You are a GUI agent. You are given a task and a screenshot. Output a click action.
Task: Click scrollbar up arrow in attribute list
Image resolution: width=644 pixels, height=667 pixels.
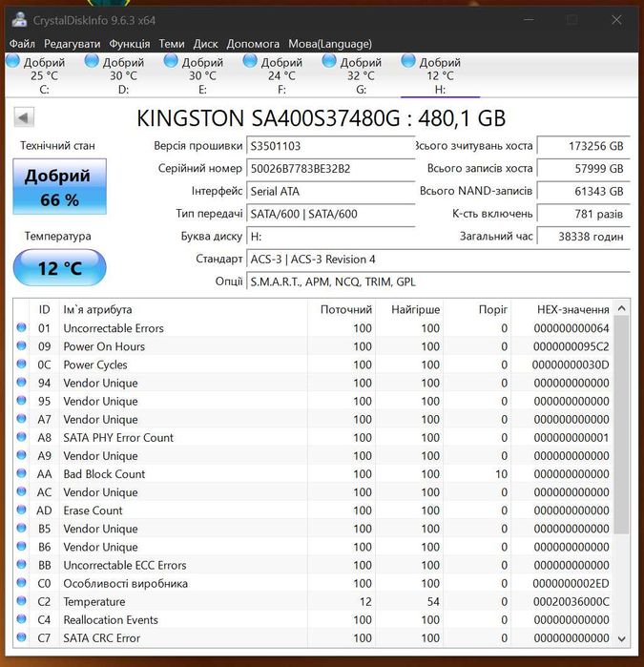click(621, 308)
